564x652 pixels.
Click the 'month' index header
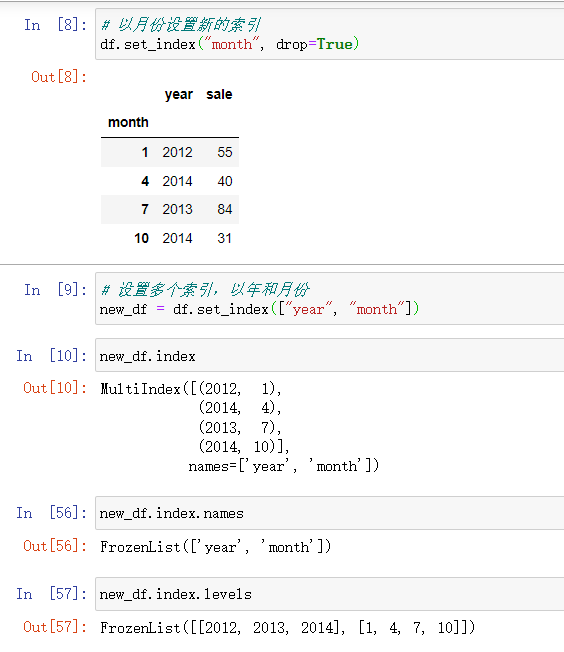(x=128, y=122)
